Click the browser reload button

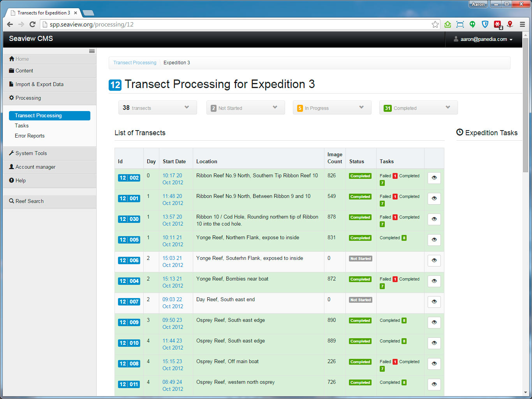pyautogui.click(x=33, y=25)
